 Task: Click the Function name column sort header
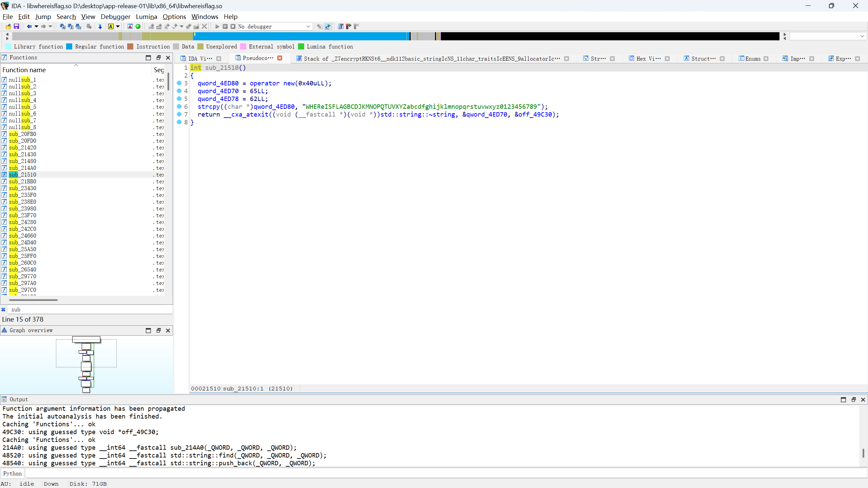tap(76, 70)
